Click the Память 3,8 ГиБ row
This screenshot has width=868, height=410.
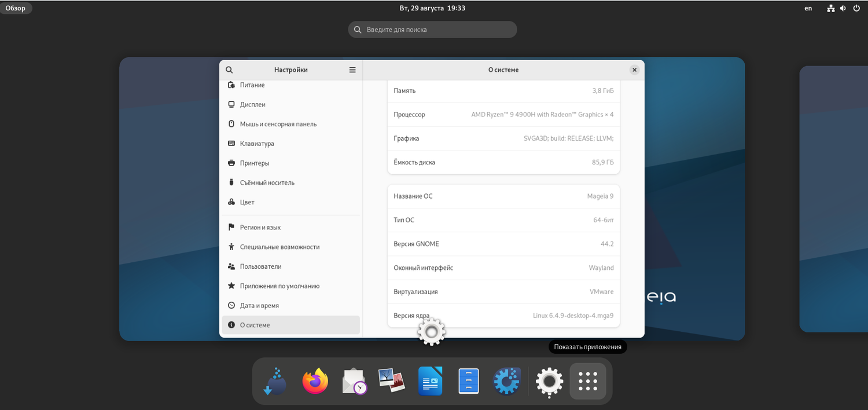pos(503,90)
